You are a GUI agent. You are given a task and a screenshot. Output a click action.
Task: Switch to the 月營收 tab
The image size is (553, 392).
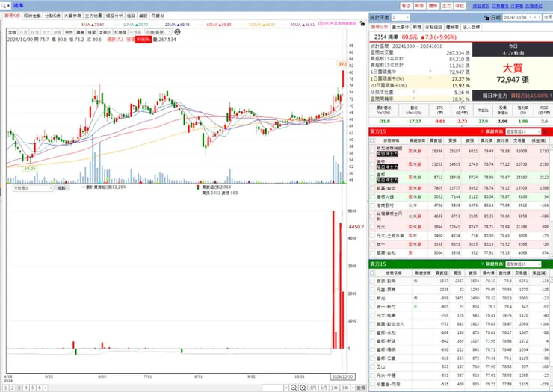coord(158,16)
